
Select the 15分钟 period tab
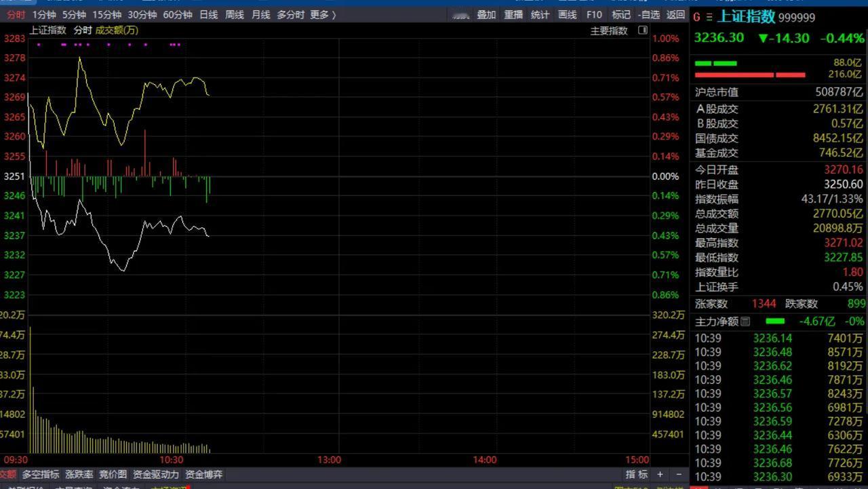coord(106,14)
